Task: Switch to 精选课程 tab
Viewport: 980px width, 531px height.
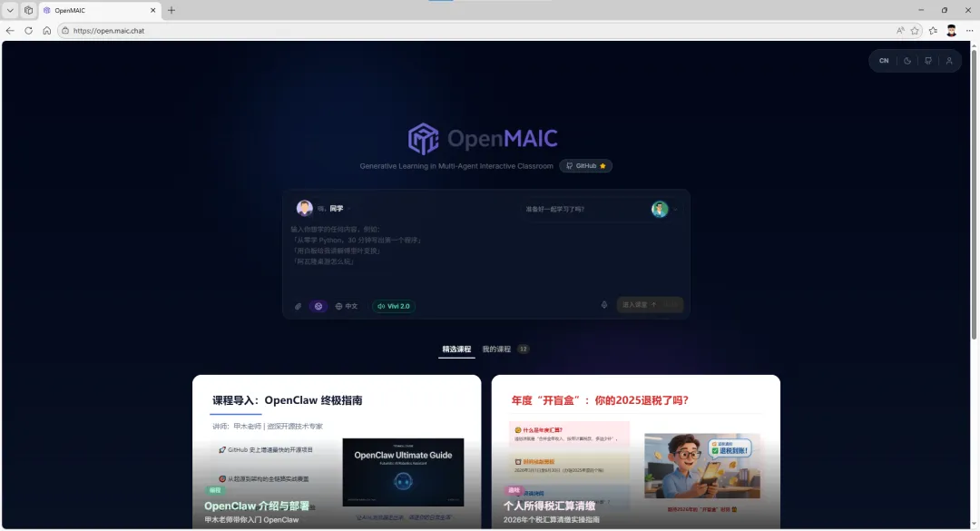Action: [x=456, y=349]
